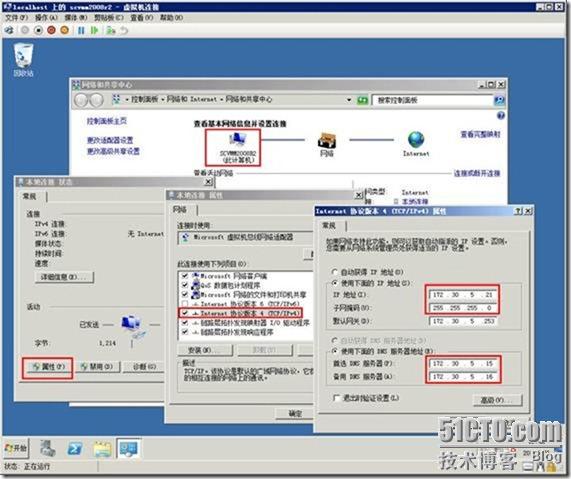Select 使用下面的 DNS 服务器地址 radio button
This screenshot has height=479, width=571.
point(334,351)
